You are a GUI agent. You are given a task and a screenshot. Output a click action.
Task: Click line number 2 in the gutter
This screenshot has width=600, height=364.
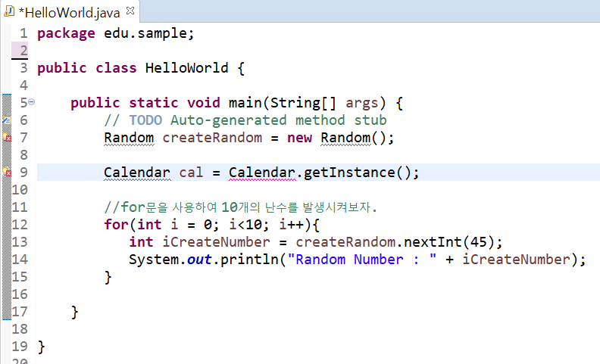[x=23, y=51]
